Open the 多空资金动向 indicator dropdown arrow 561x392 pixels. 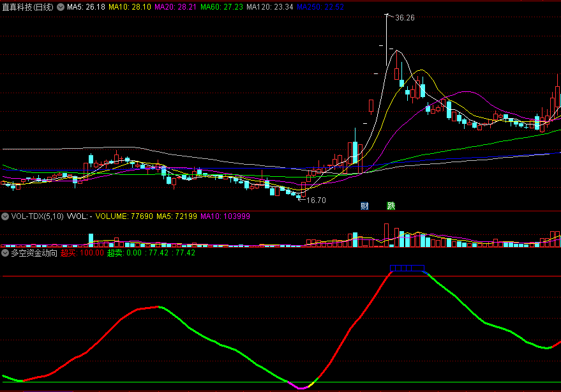click(5, 253)
